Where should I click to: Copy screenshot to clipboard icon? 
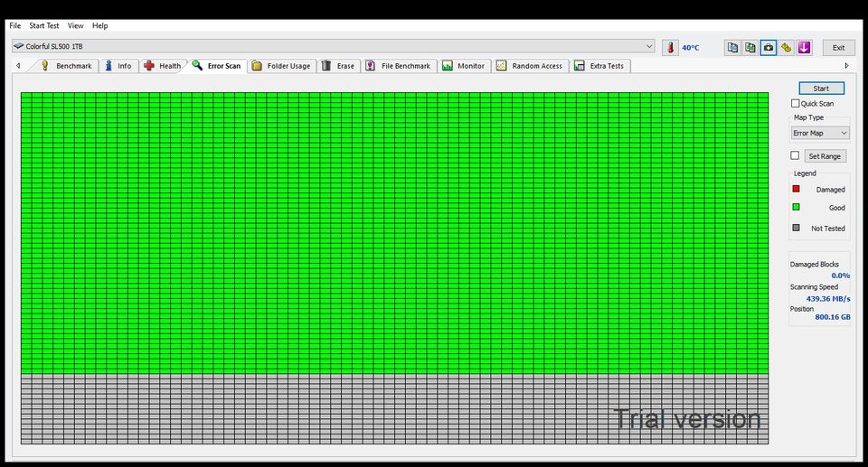750,48
